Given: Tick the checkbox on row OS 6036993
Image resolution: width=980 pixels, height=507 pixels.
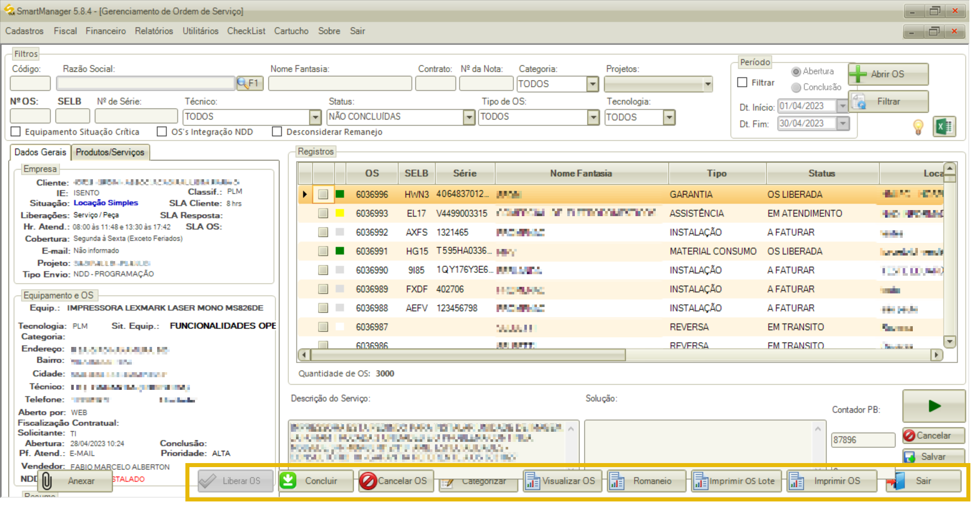Looking at the screenshot, I should (x=323, y=214).
